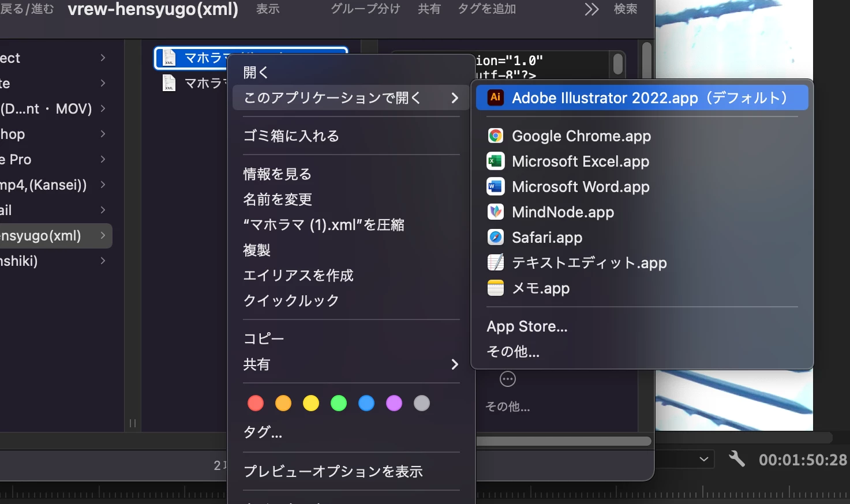Choose コピー from context menu
850x504 pixels.
351,338
